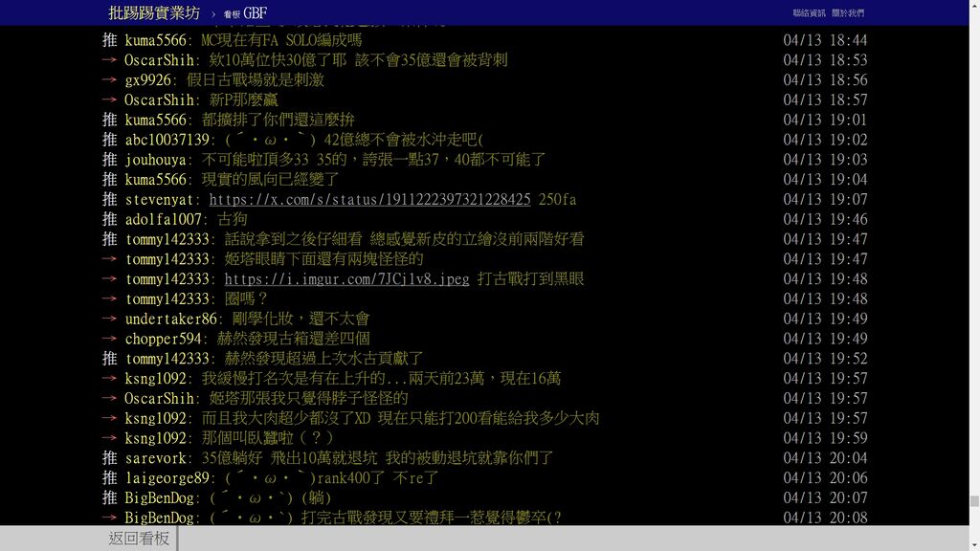Click the username gx9926
The height and width of the screenshot is (551, 980).
pos(148,80)
